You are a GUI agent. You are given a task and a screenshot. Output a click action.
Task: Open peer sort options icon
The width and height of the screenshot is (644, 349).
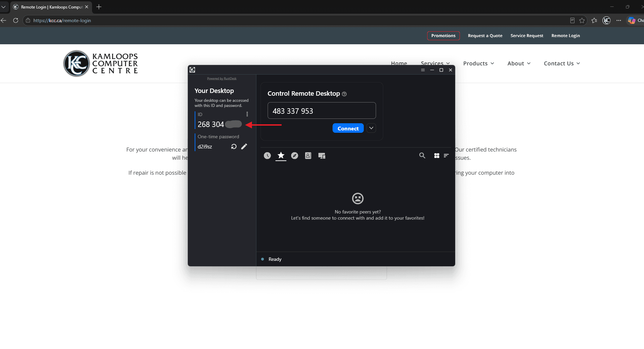tap(446, 156)
